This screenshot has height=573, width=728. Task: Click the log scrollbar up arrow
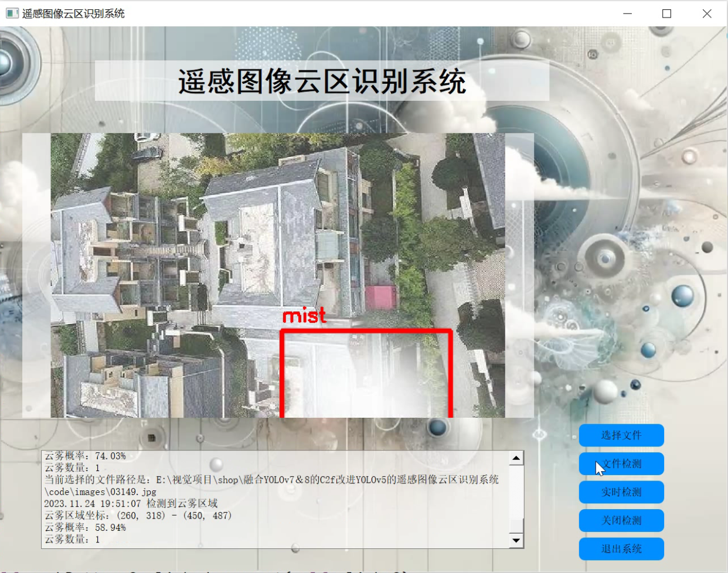point(516,458)
